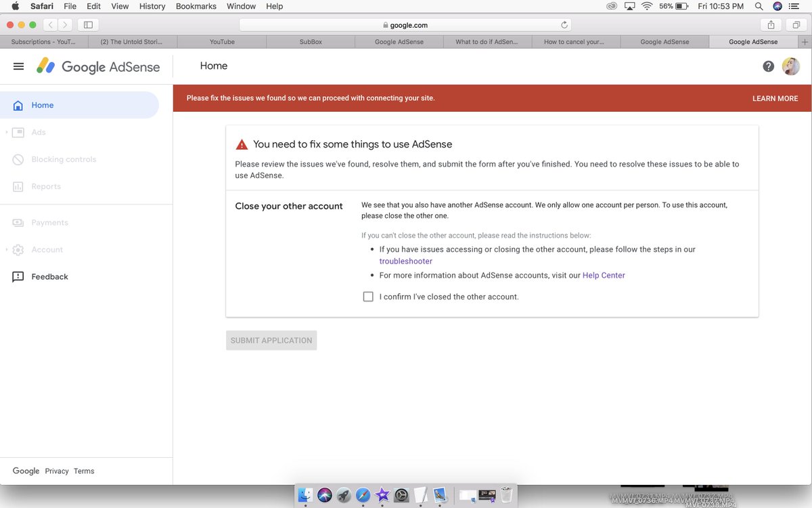Toggle the Safari sidebar button
Image resolution: width=812 pixels, height=508 pixels.
point(88,25)
